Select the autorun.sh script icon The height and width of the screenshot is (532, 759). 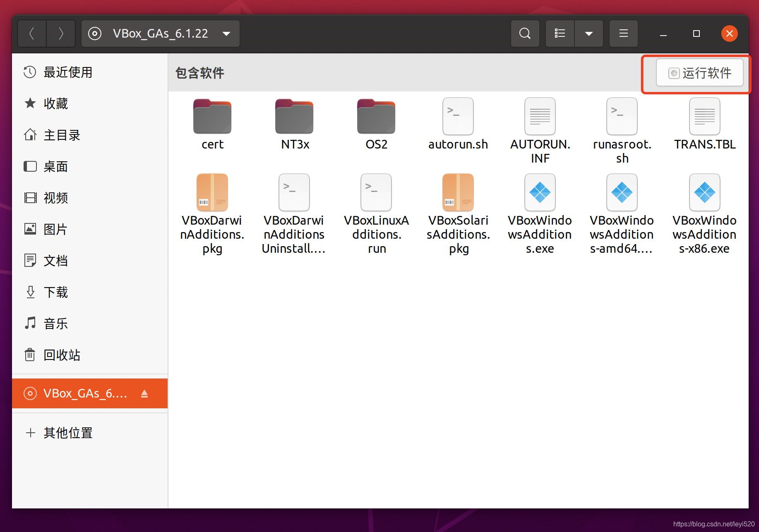click(458, 116)
